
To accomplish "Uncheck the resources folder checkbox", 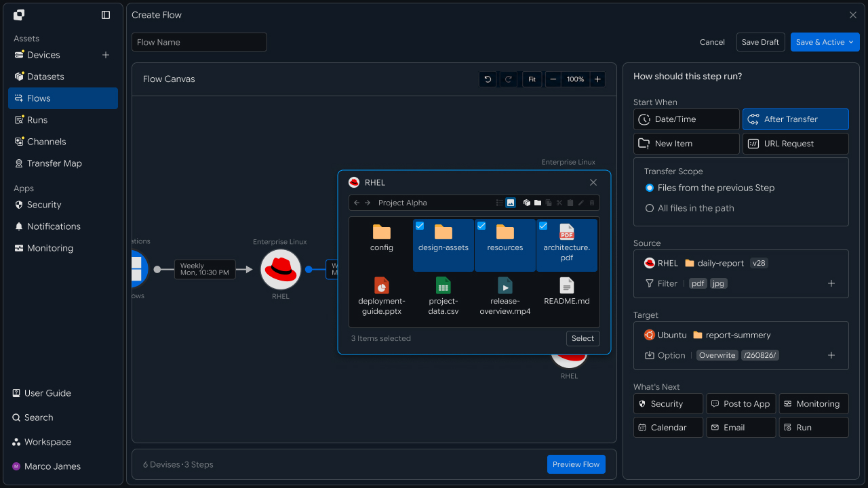I will 481,226.
